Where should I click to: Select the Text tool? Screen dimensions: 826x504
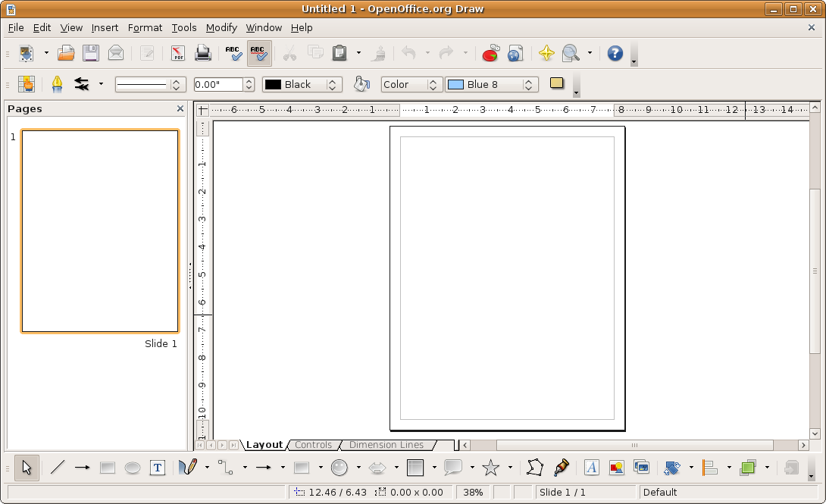pos(158,467)
